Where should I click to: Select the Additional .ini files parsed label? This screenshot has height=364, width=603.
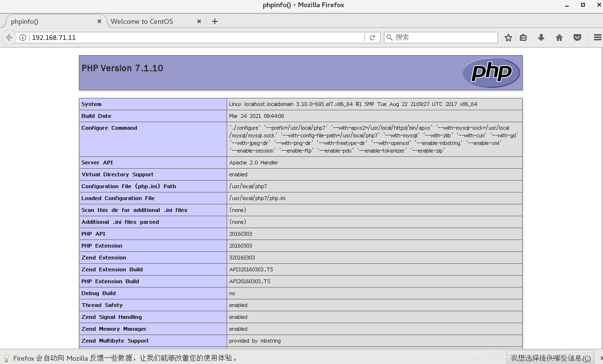coord(120,222)
